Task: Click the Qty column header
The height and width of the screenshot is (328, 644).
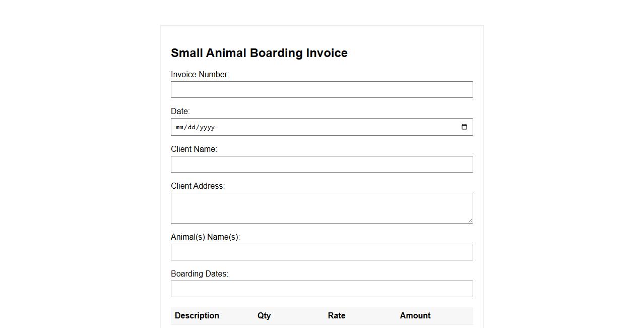Action: 264,316
